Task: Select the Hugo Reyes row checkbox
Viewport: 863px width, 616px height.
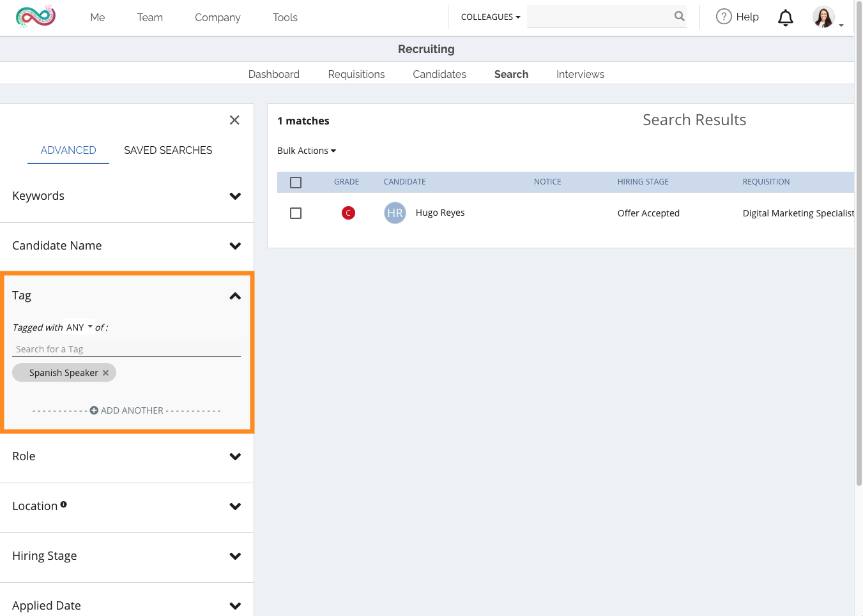Action: (x=296, y=213)
